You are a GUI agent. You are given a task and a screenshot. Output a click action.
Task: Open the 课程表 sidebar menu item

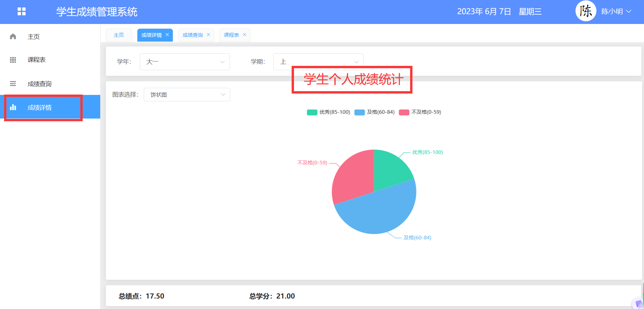tap(50, 60)
